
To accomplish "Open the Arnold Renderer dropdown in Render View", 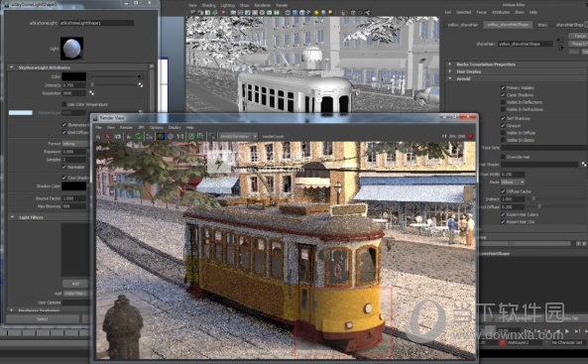I will 239,136.
